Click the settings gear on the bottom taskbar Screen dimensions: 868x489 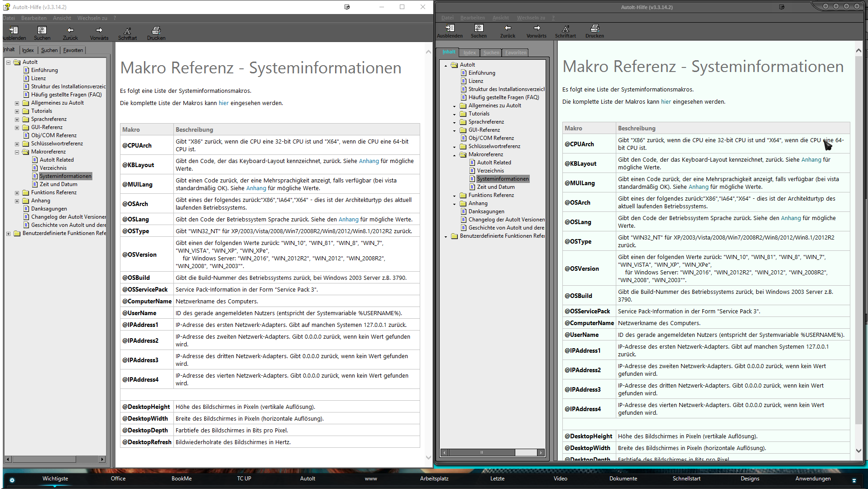click(12, 480)
